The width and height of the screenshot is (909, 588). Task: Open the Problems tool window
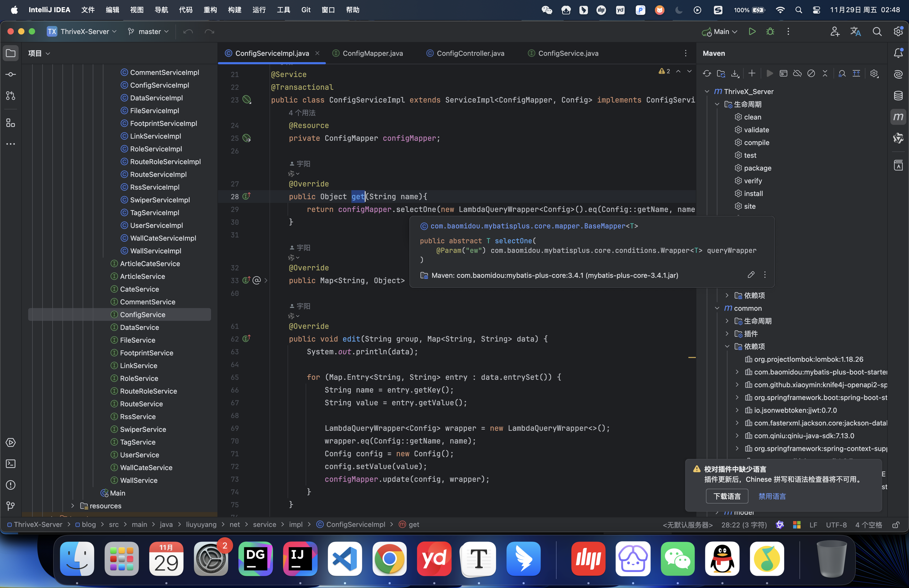click(x=11, y=485)
